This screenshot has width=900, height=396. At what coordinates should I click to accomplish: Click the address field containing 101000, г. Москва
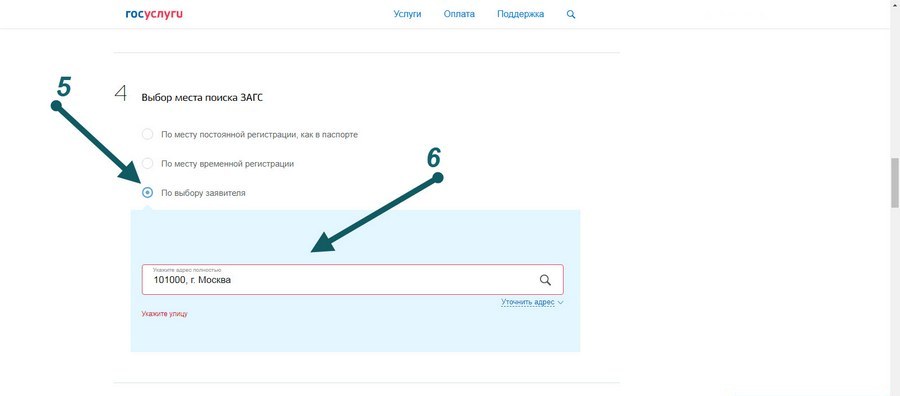click(x=352, y=279)
